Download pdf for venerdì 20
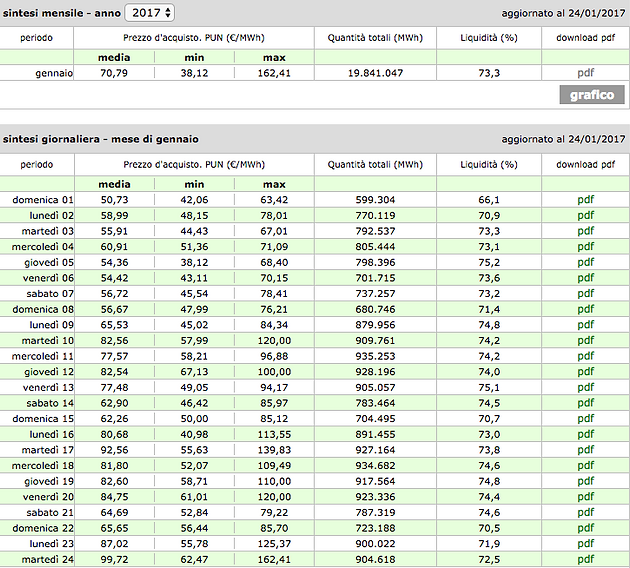The height and width of the screenshot is (568, 630). pyautogui.click(x=585, y=497)
